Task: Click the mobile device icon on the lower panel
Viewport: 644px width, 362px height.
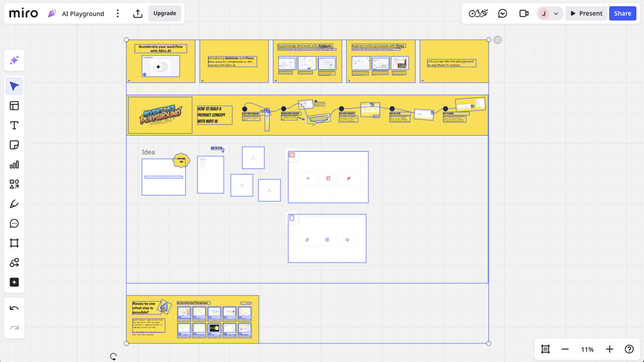Action: [291, 218]
